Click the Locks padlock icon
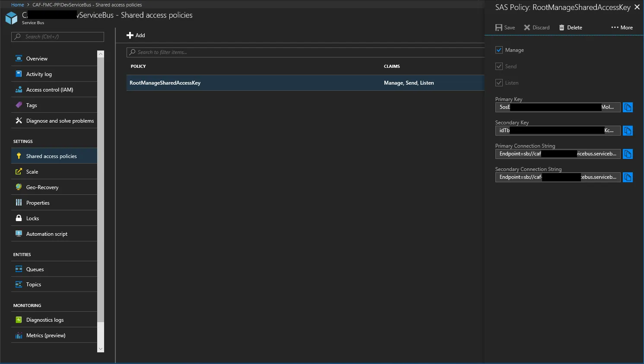 point(19,218)
